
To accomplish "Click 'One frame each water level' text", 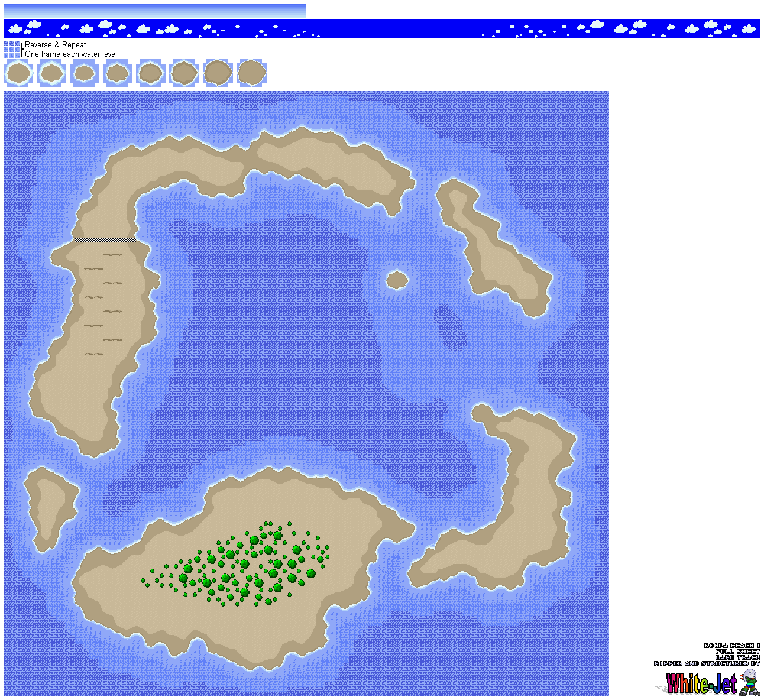I will (71, 54).
